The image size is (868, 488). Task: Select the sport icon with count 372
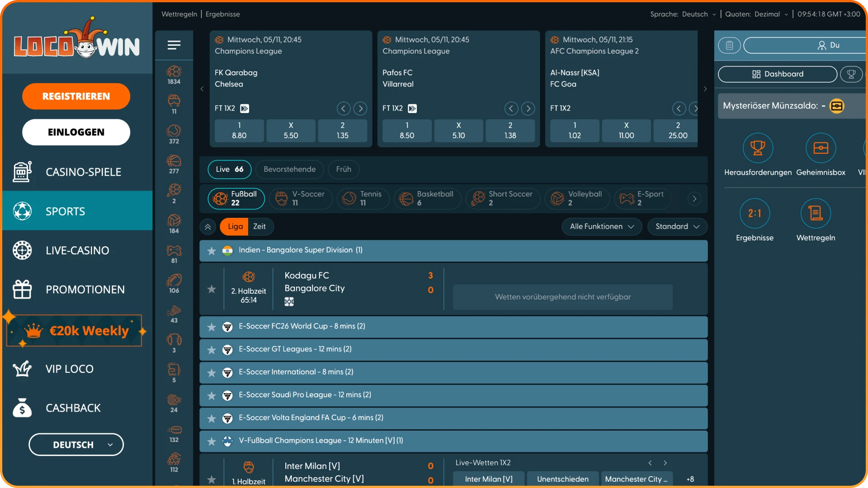click(174, 135)
